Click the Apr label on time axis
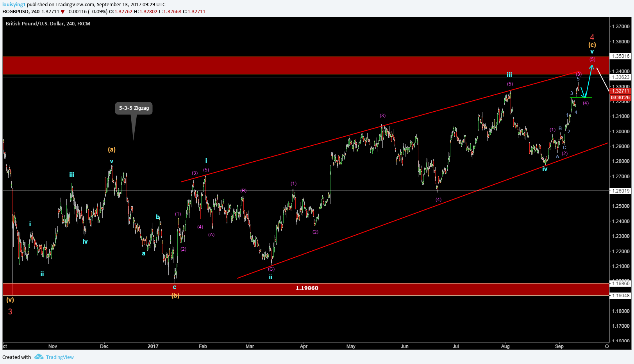Viewport: 634px width, 364px height. click(x=304, y=346)
